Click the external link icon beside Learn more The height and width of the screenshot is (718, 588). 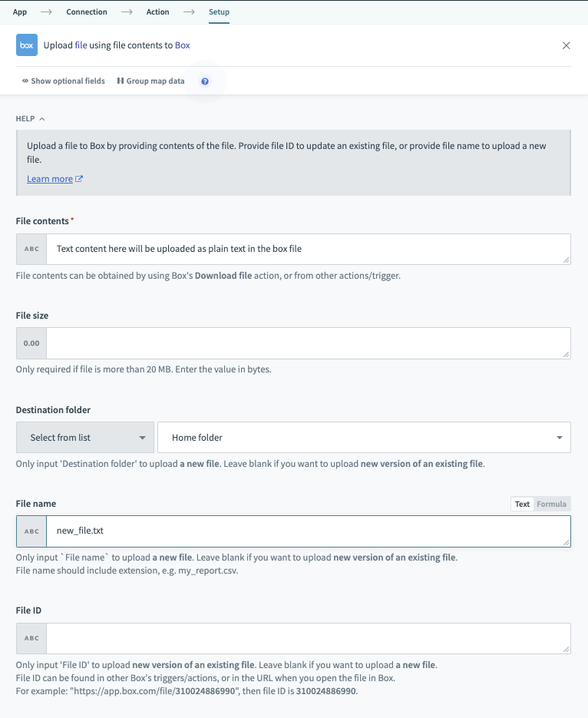click(x=79, y=180)
